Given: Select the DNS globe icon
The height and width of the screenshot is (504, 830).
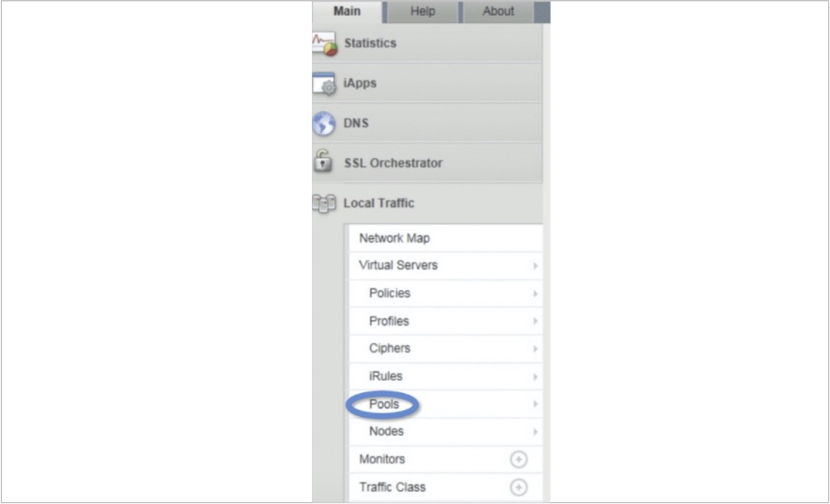Looking at the screenshot, I should coord(324,124).
